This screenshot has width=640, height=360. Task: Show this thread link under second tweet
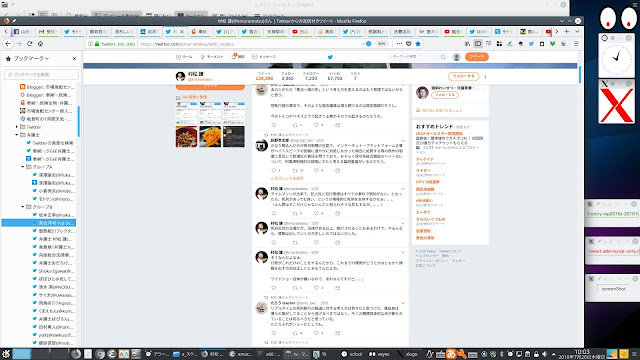287,178
